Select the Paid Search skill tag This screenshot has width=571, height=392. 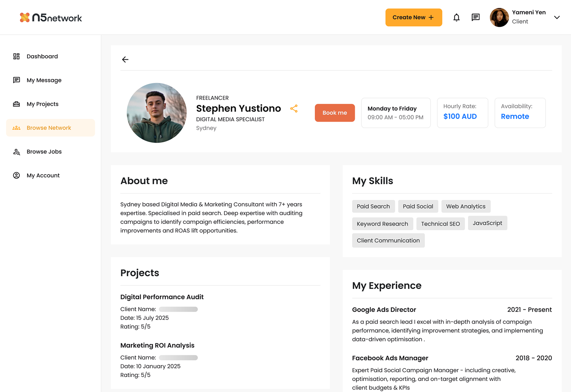[373, 206]
